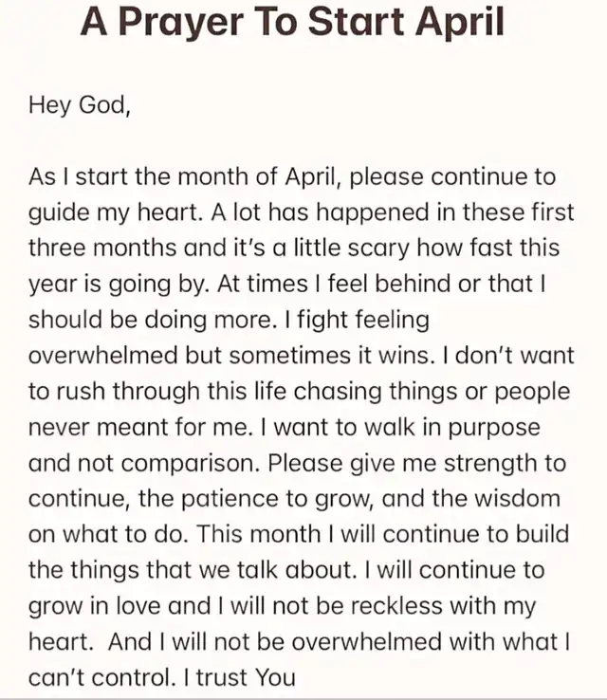
Task: Click the word "April" in the title
Action: (x=459, y=23)
